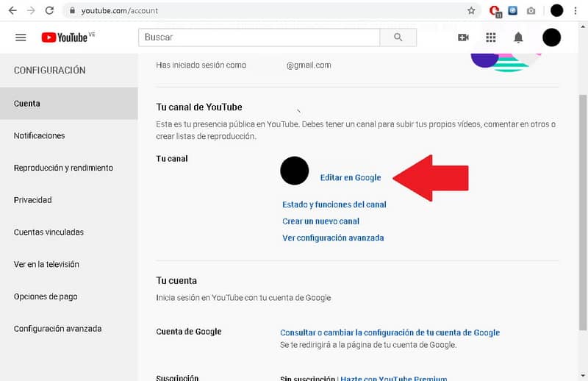Click Consultar o cambiar la configuración de Google link

(x=390, y=332)
